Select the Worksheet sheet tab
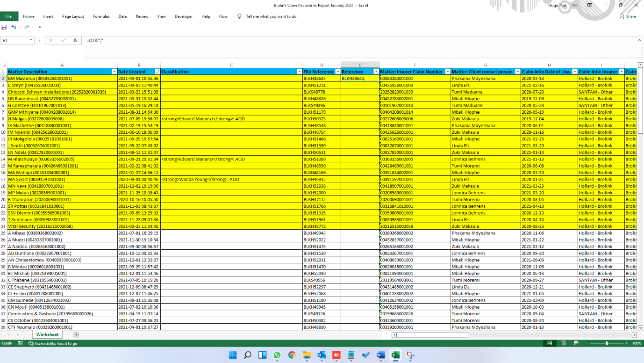644x363 pixels. [x=47, y=334]
